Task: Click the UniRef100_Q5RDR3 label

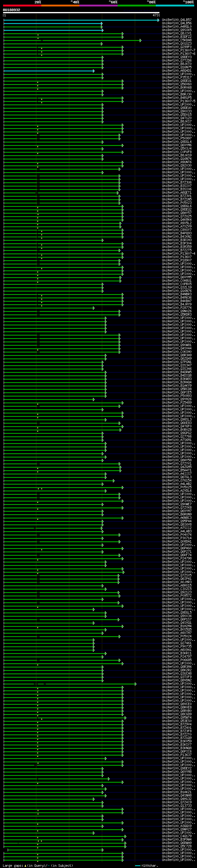Action: tap(177, 315)
